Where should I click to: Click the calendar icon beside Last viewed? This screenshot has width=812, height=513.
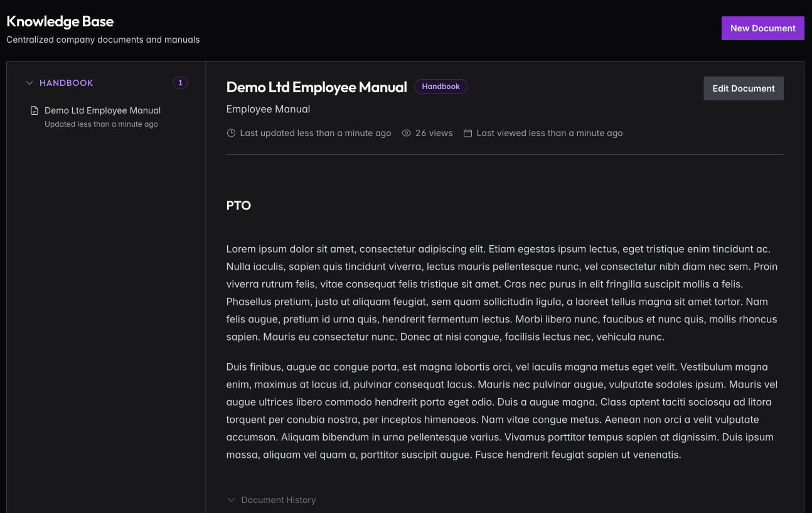point(467,133)
